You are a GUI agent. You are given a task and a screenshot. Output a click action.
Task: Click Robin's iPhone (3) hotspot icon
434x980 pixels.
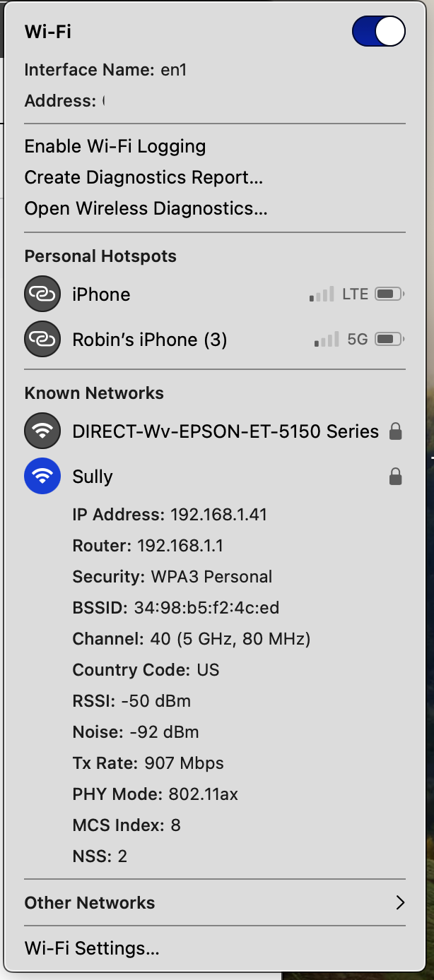(x=42, y=340)
